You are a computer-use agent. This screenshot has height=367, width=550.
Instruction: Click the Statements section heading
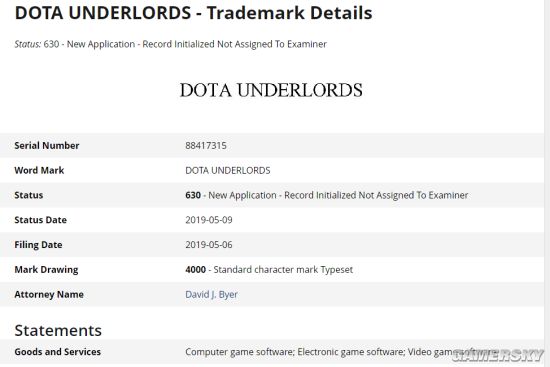pyautogui.click(x=58, y=331)
